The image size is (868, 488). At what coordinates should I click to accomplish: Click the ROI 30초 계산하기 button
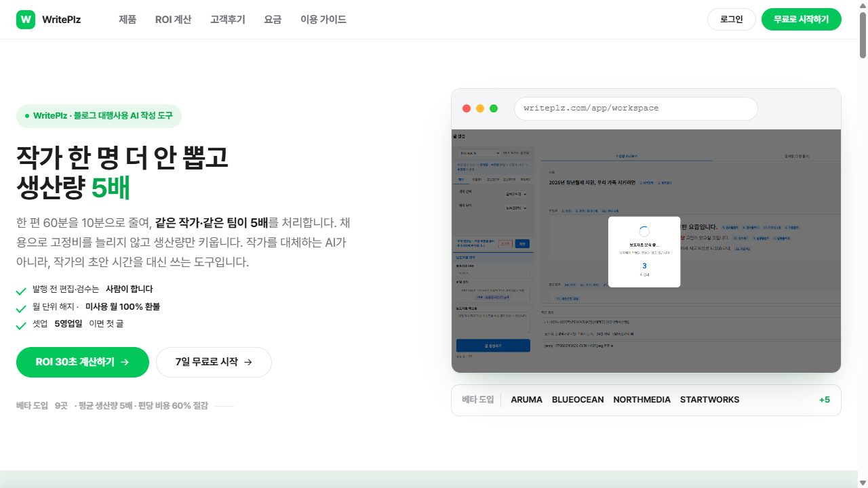[83, 362]
